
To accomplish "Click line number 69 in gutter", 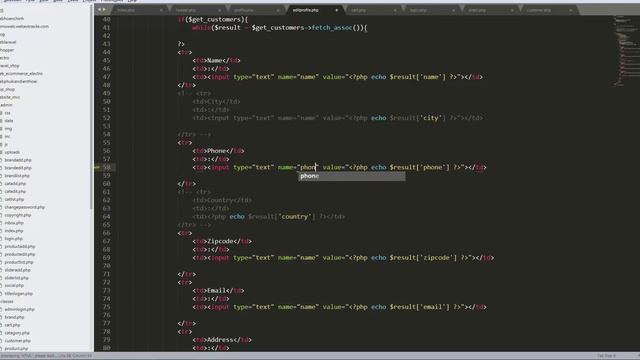I will point(106,258).
